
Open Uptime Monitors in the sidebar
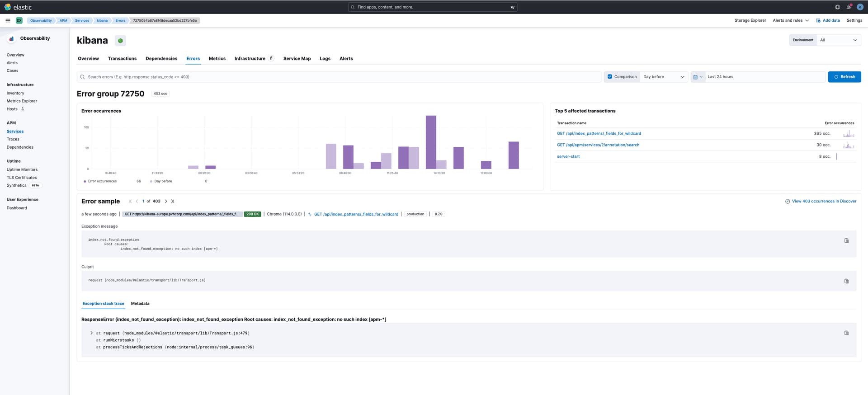tap(22, 170)
